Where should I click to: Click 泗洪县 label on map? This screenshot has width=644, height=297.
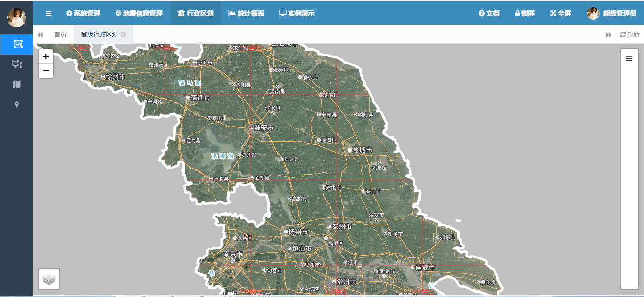point(193,141)
